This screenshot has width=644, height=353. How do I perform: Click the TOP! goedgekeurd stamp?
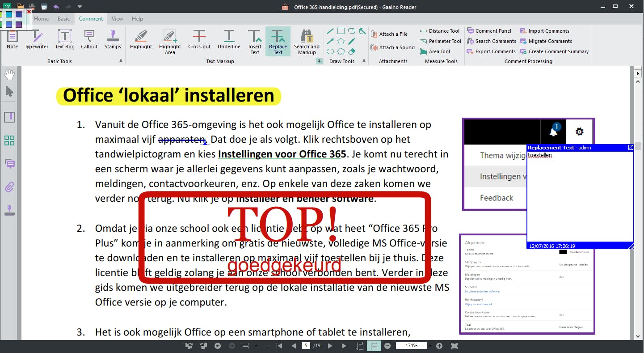point(285,238)
